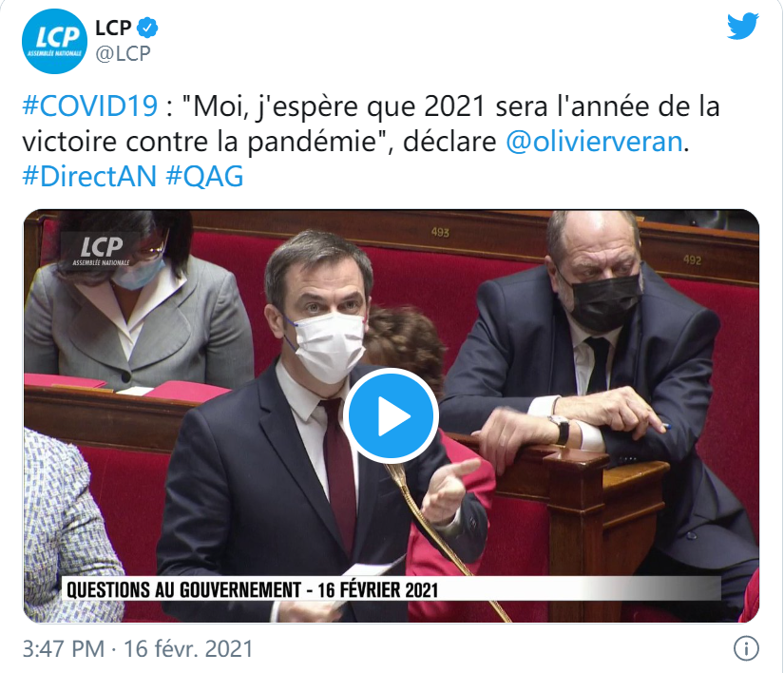
Task: Open the #DirectAN hashtag
Action: tap(89, 177)
